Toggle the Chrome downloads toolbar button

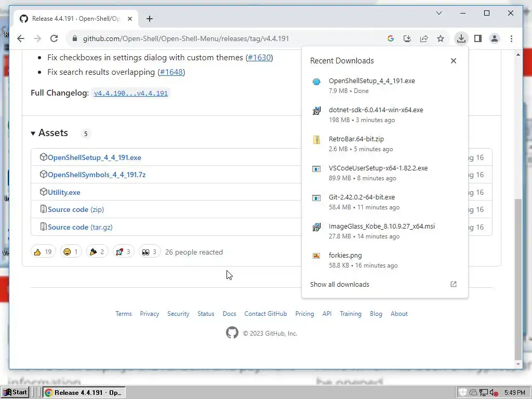coord(461,38)
